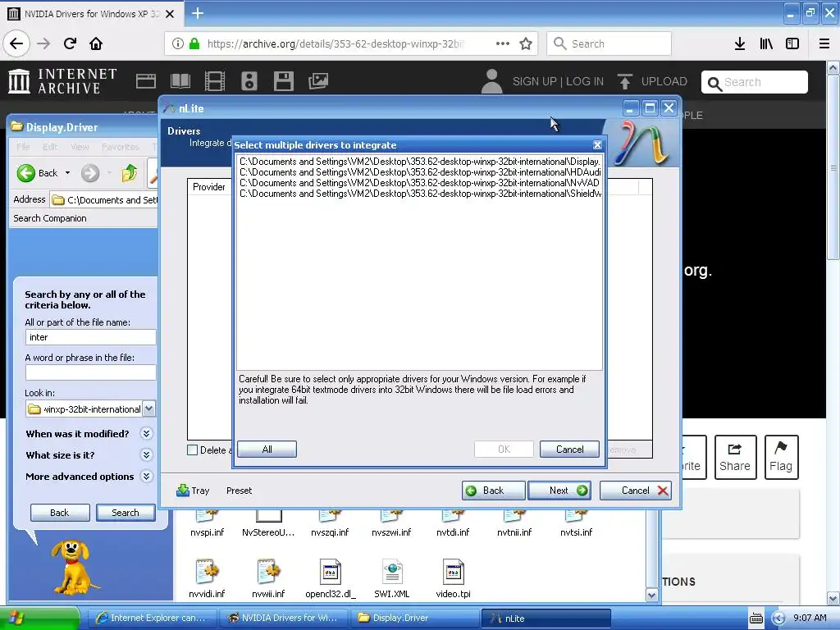Click Search Companion Back button
Image resolution: width=840 pixels, height=630 pixels.
(x=59, y=513)
